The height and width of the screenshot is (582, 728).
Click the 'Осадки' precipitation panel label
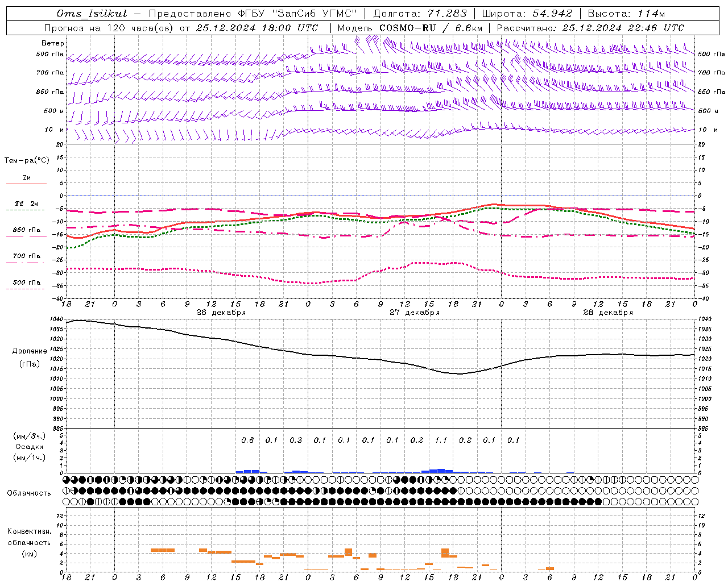click(x=30, y=447)
